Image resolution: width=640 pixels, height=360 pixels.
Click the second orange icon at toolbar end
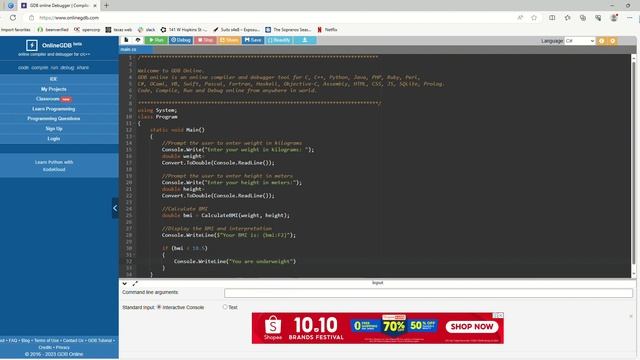[613, 41]
